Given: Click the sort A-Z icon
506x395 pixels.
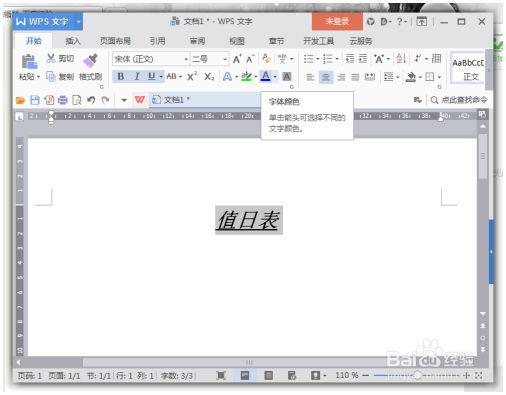Looking at the screenshot, I should pyautogui.click(x=401, y=59).
